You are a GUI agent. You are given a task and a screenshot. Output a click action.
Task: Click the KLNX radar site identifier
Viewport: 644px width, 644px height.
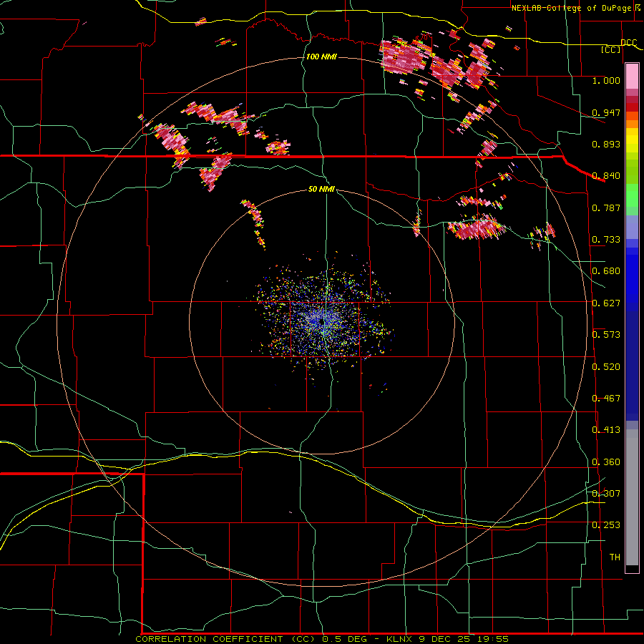tap(401, 639)
